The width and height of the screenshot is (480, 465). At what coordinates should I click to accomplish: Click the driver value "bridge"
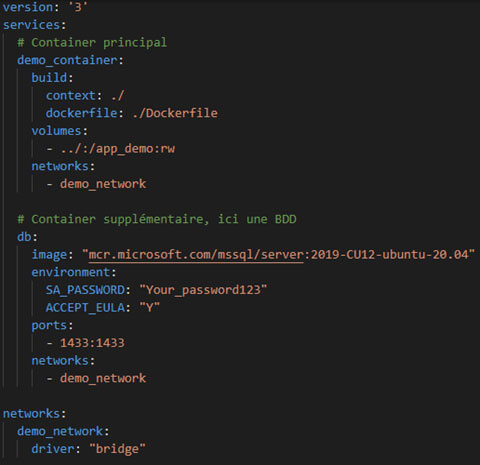click(x=118, y=449)
